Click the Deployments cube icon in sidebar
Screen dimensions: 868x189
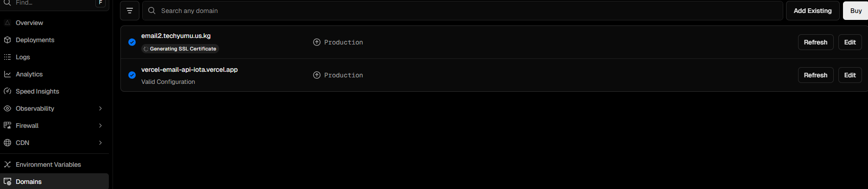[7, 40]
